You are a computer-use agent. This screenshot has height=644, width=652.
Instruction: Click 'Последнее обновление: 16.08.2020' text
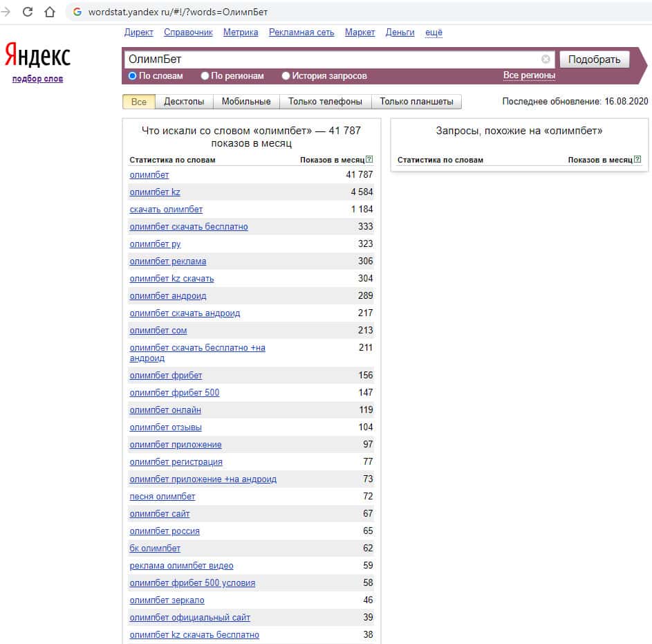tap(575, 102)
